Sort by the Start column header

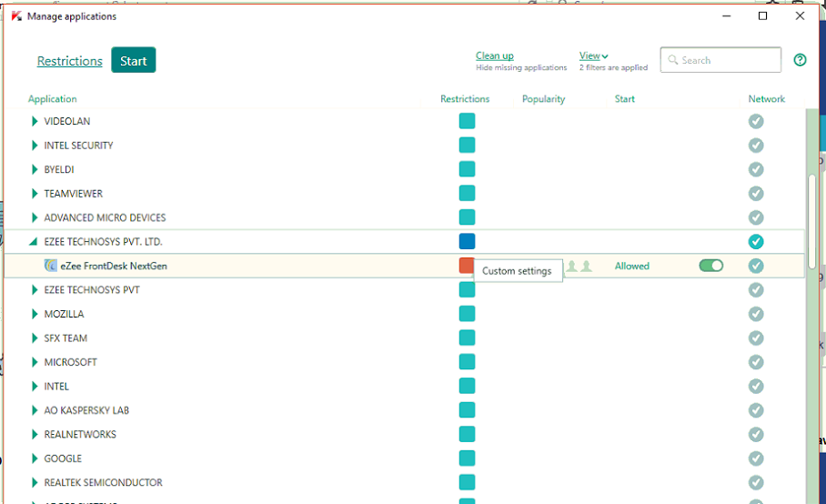coord(624,99)
